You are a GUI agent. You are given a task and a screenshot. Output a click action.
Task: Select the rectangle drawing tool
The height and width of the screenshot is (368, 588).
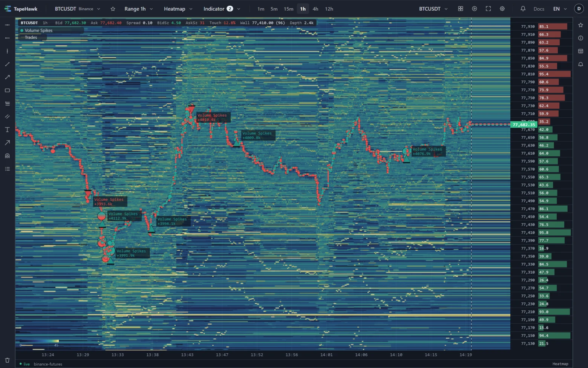7,91
